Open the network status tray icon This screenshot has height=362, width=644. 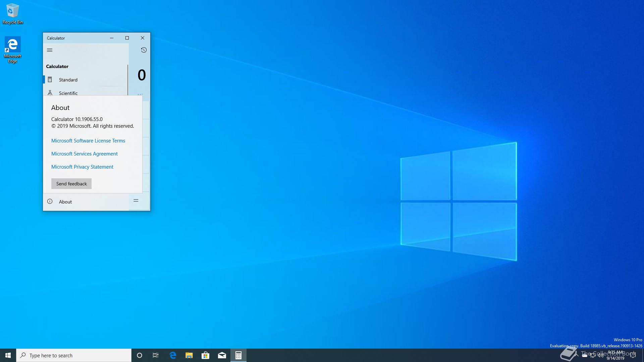click(593, 355)
